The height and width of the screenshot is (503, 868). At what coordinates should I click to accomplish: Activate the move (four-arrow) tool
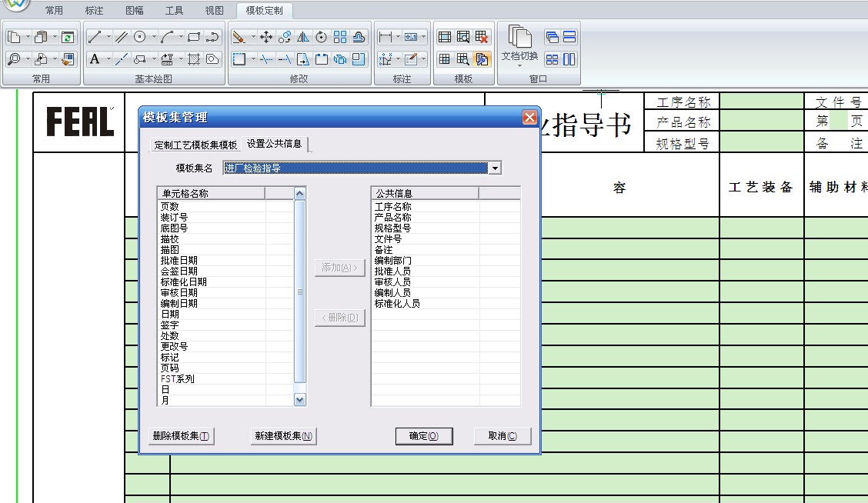pyautogui.click(x=266, y=37)
